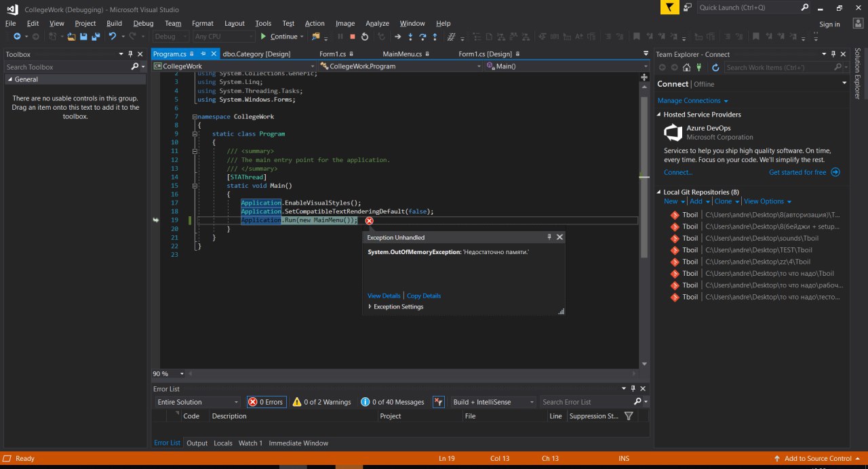This screenshot has width=868, height=469.
Task: Click the Team Explorer Home icon
Action: click(687, 67)
